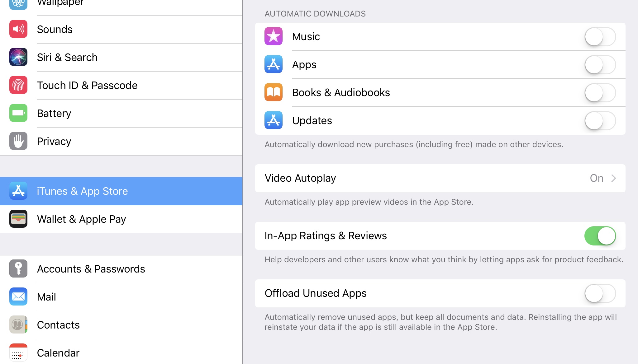The image size is (638, 364).
Task: Tap 'Automatically download new purchases' description
Action: click(414, 144)
